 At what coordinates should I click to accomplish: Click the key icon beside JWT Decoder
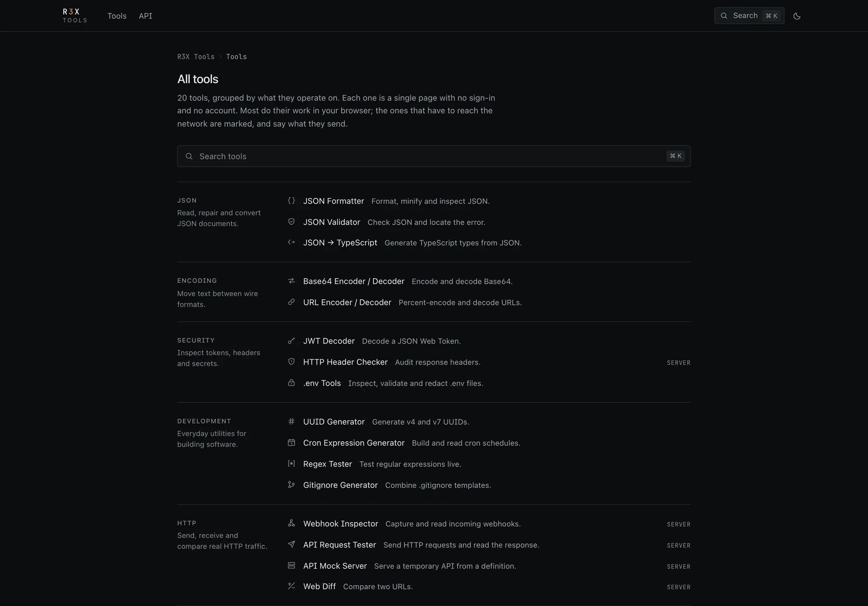[x=291, y=341]
